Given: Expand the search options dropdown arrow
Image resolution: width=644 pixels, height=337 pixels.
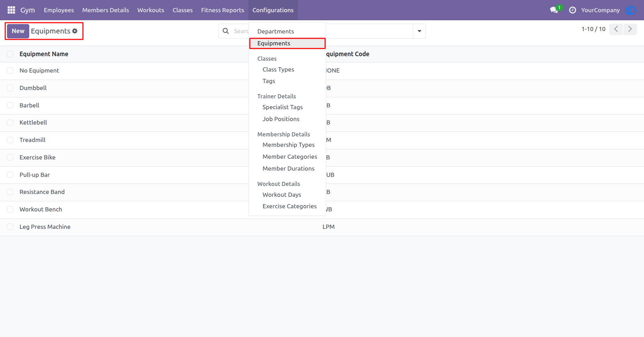Looking at the screenshot, I should click(x=419, y=31).
